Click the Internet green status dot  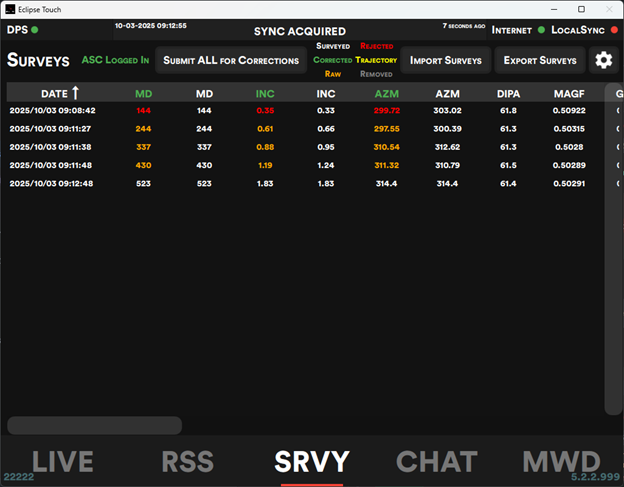pyautogui.click(x=541, y=30)
